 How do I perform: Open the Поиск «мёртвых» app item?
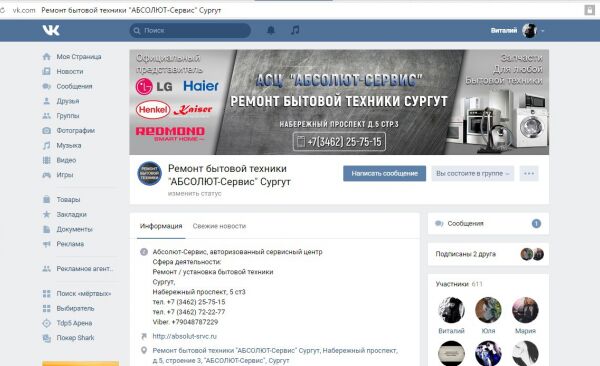77,294
